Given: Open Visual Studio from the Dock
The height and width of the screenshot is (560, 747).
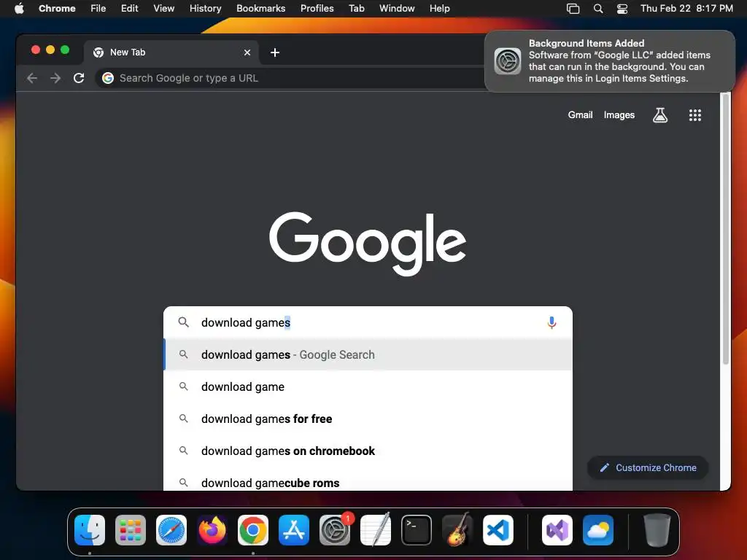Looking at the screenshot, I should tap(557, 530).
